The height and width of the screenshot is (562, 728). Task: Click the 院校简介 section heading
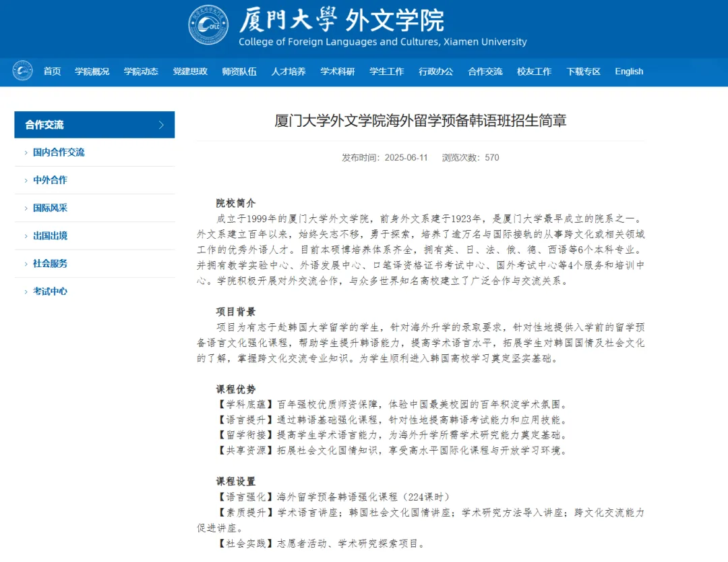coord(236,203)
